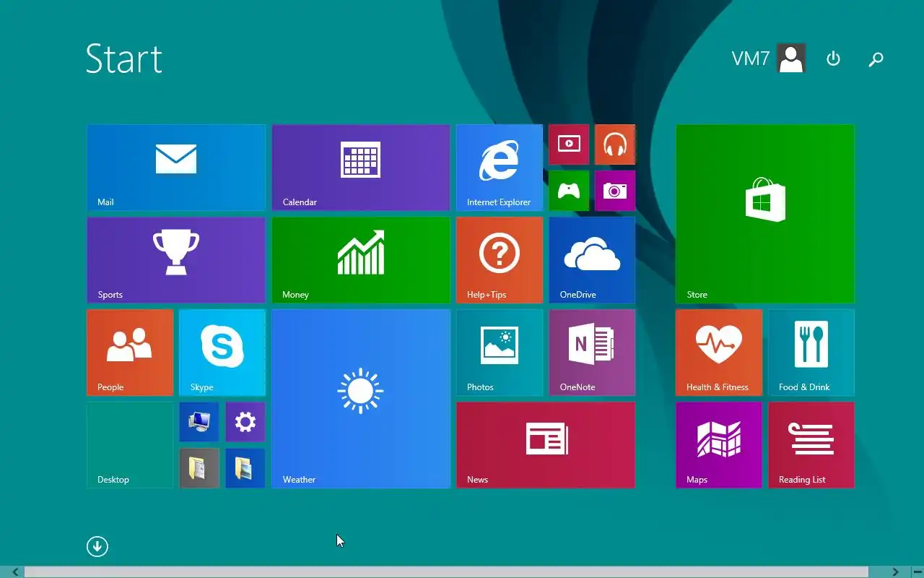Screen dimensions: 924x578
Task: Open the This PC computer tile
Action: click(x=199, y=422)
